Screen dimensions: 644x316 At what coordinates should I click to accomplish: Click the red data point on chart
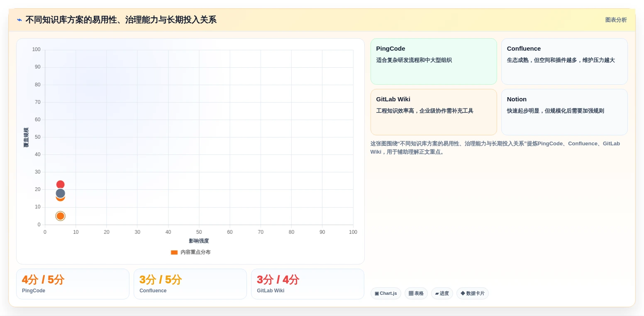[60, 184]
